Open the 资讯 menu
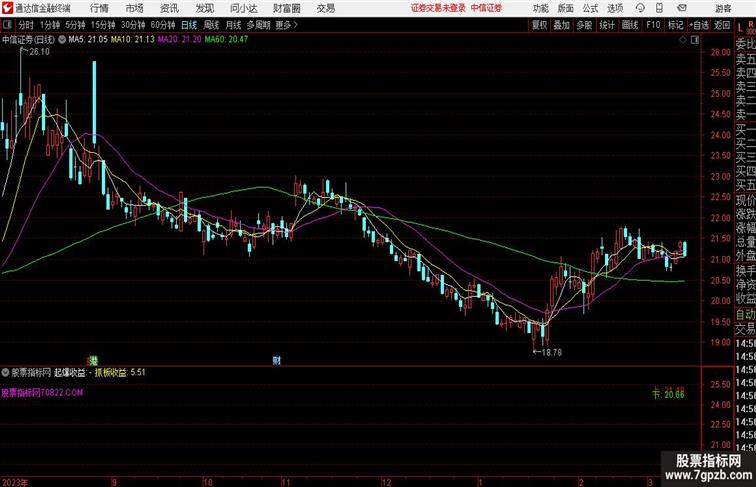Screen dimensions: 756x487 [170, 8]
